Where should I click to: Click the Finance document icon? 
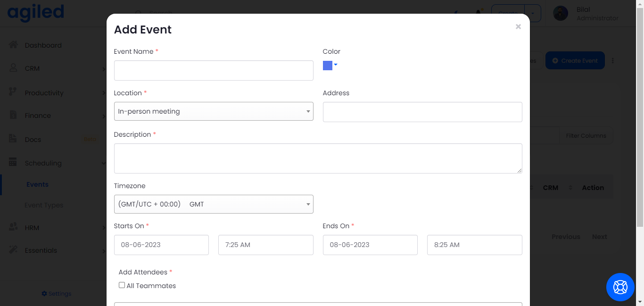pos(13,115)
